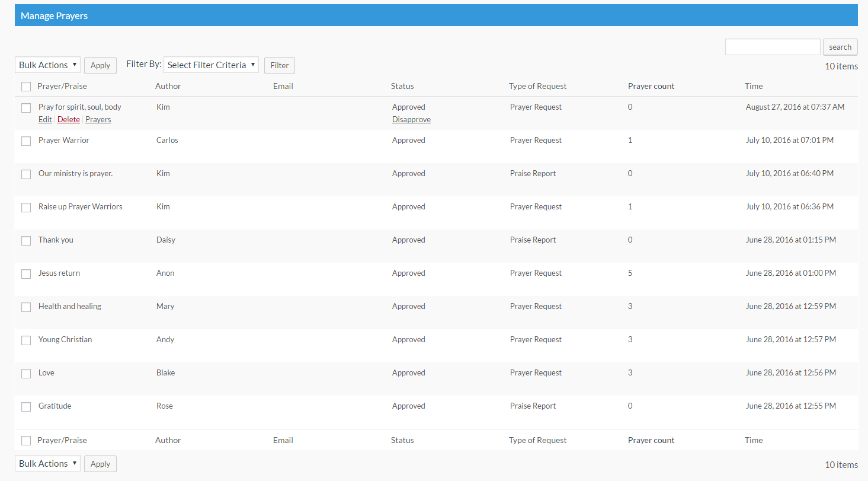Click the search button
868x481 pixels.
coord(840,47)
